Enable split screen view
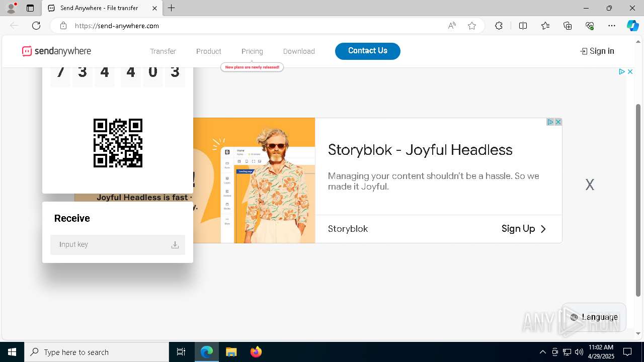 tap(523, 26)
